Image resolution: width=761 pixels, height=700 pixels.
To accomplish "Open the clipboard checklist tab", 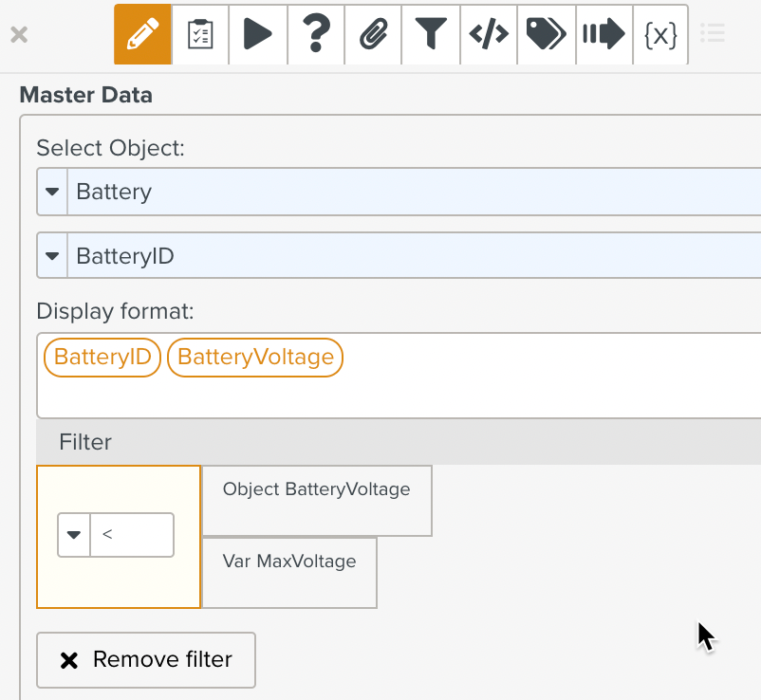I will tap(200, 35).
